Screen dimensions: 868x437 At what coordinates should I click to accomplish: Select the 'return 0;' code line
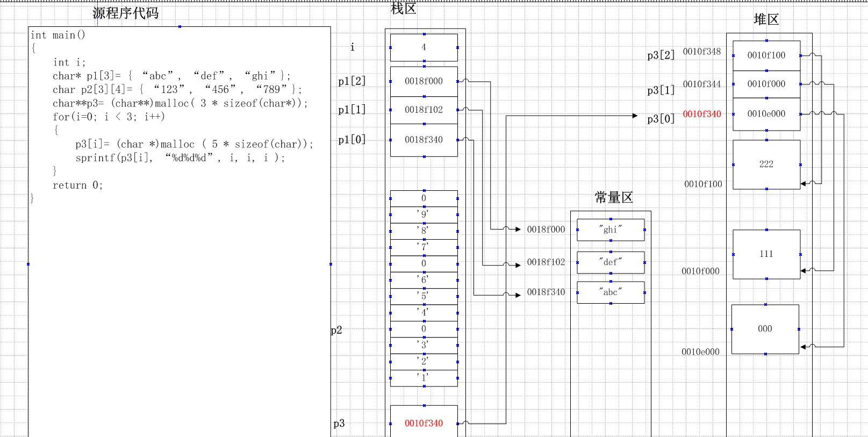[x=77, y=185]
